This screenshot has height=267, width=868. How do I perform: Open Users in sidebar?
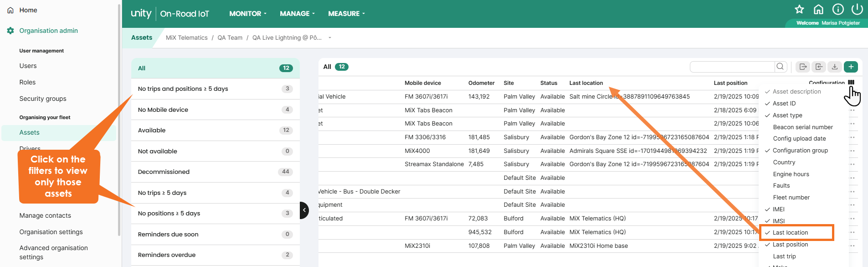click(x=28, y=66)
